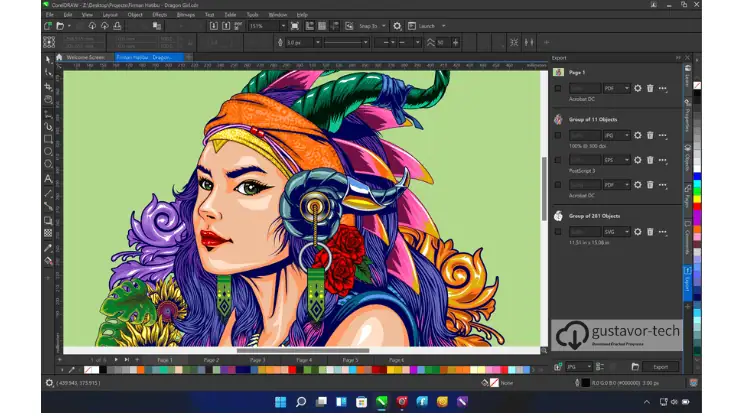The height and width of the screenshot is (418, 743).
Task: Click the Open folder icon
Action: 60,26
